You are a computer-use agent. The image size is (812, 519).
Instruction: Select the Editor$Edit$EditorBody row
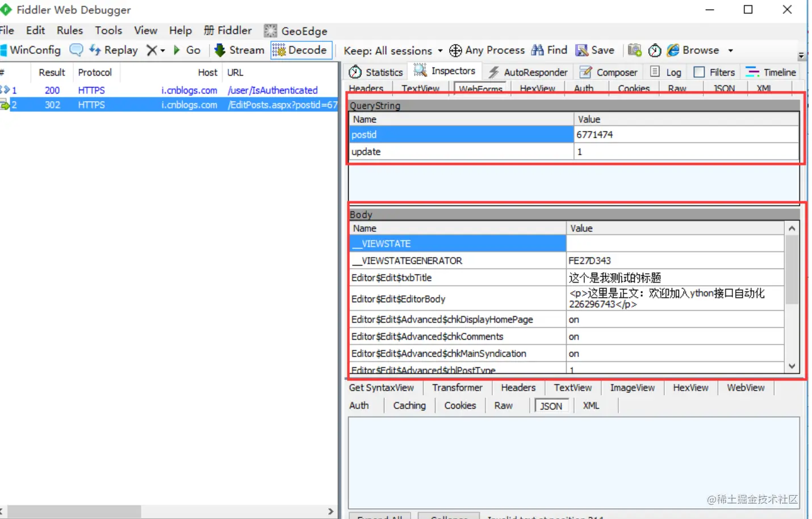[566, 299]
